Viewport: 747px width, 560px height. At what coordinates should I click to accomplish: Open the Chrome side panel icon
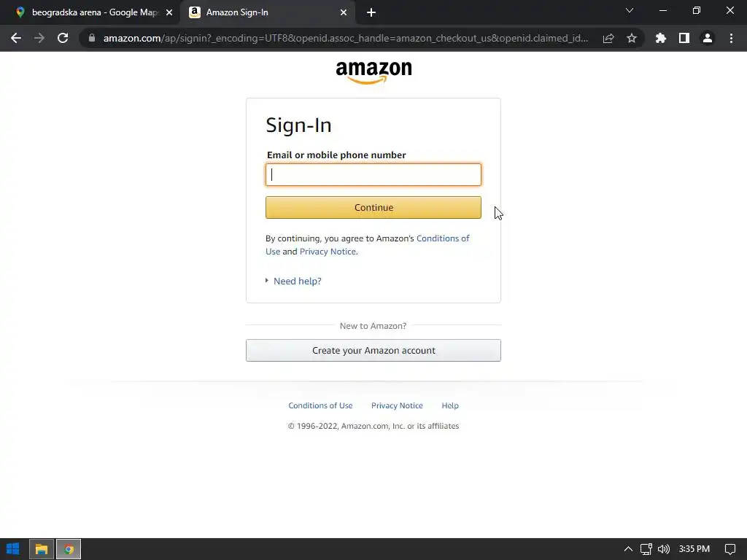point(684,38)
